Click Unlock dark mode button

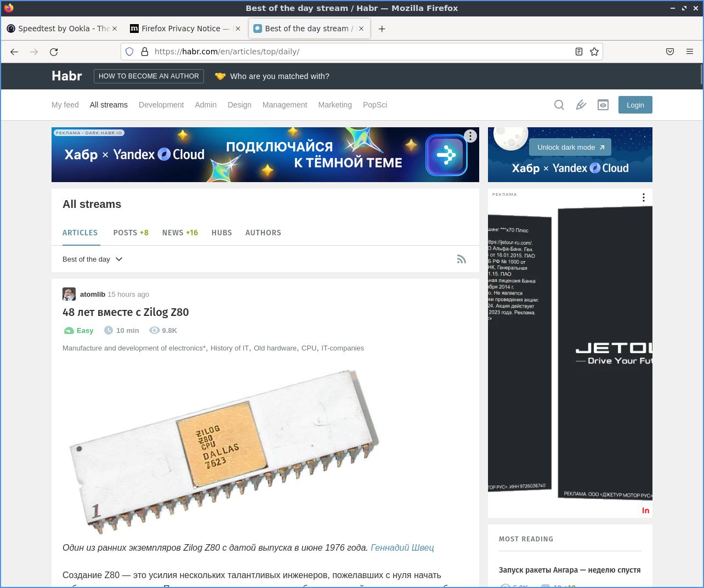point(570,147)
